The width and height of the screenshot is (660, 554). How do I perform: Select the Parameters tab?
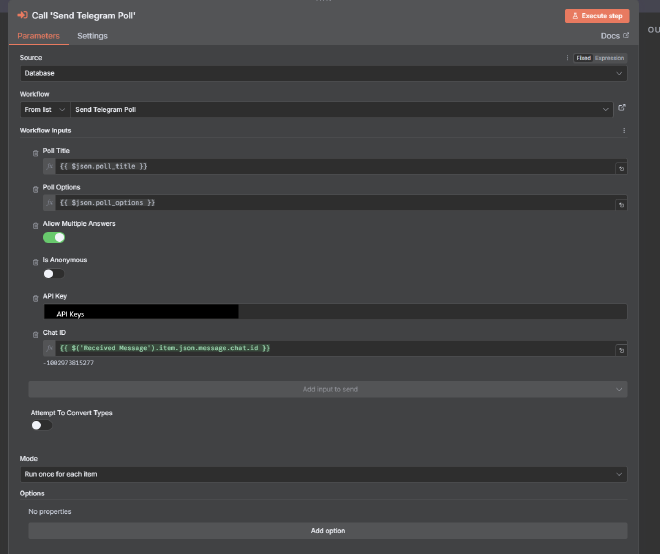pos(38,36)
